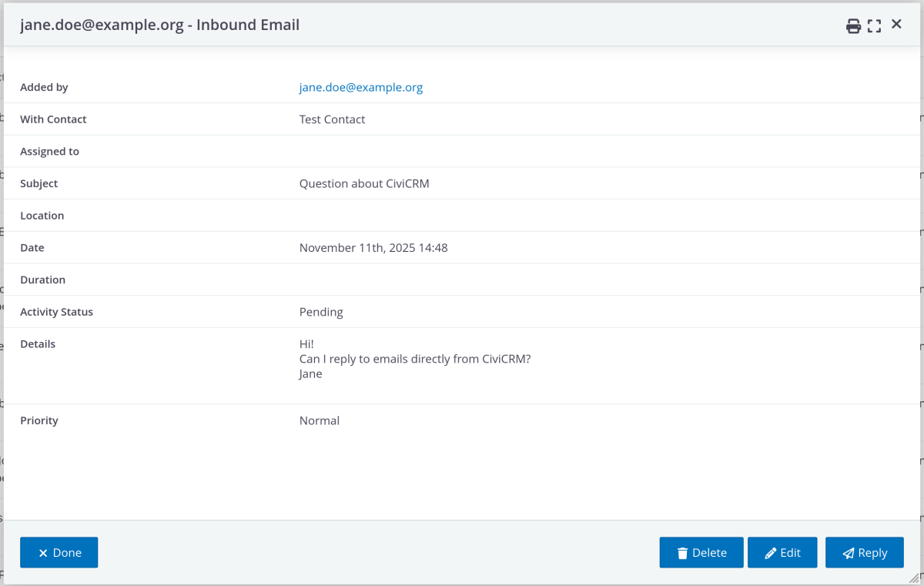Close the Inbound Email dialog with the X
This screenshot has width=924, height=586.
[896, 25]
